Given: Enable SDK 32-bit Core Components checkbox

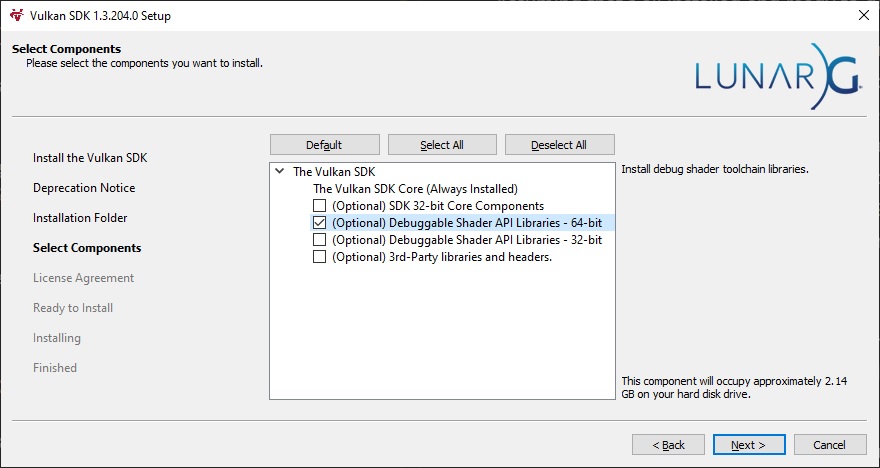Looking at the screenshot, I should (x=319, y=205).
